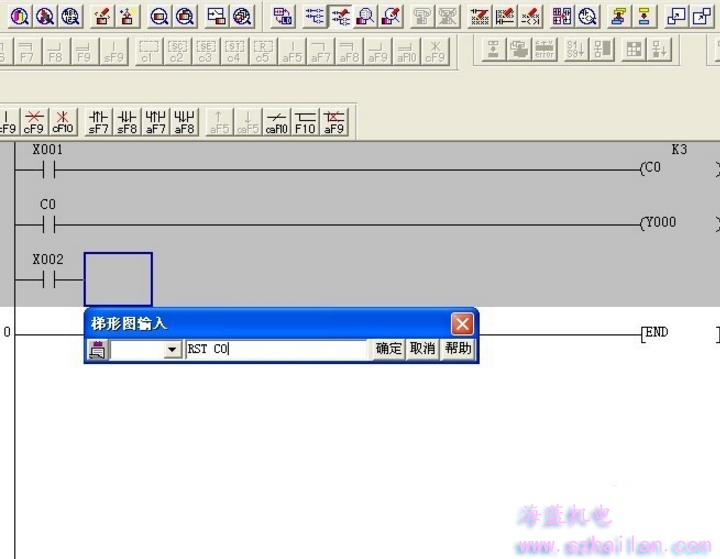Click the 帮助 (Help) button
The width and height of the screenshot is (720, 559).
coord(458,349)
